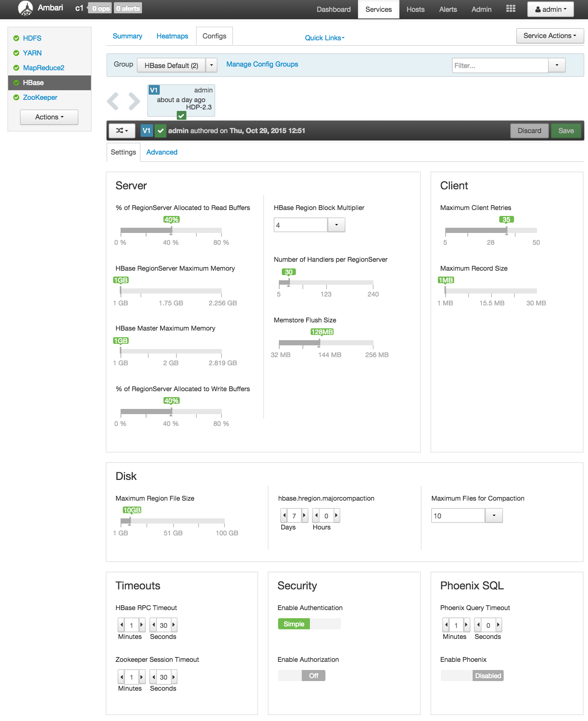Click the green checkmark on V1 version box

pyautogui.click(x=181, y=116)
